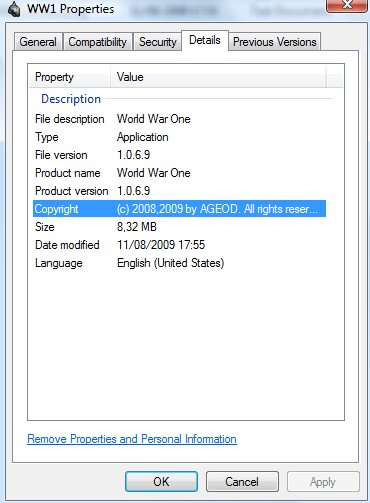
Task: Click the Value column header
Action: coord(218,77)
